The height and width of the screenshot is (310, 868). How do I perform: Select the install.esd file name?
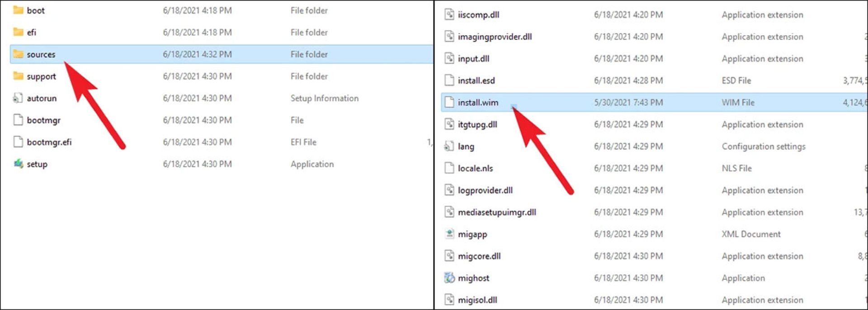pyautogui.click(x=476, y=80)
